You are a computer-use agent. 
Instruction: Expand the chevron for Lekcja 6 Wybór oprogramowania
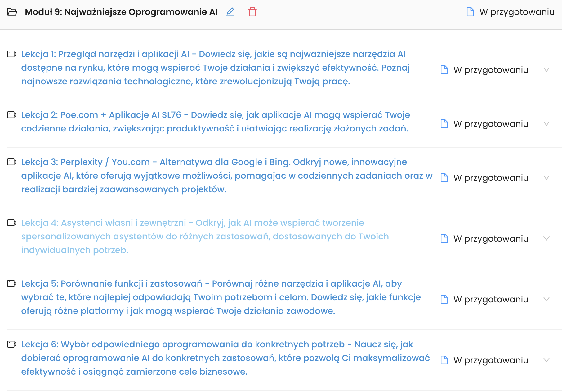click(546, 360)
